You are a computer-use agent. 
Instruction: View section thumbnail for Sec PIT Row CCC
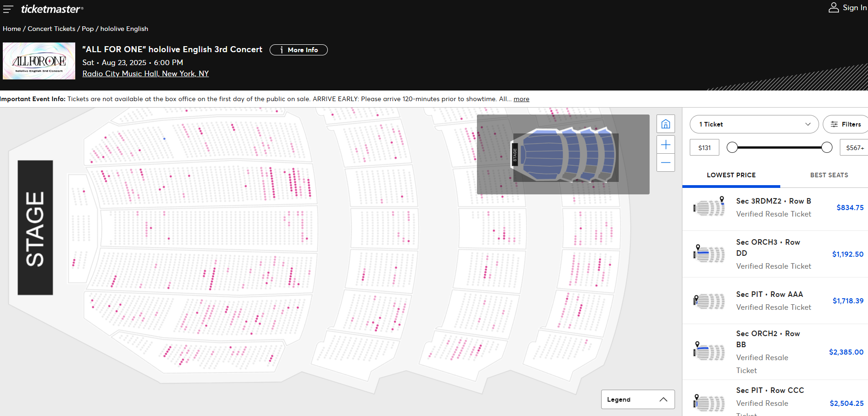click(710, 403)
